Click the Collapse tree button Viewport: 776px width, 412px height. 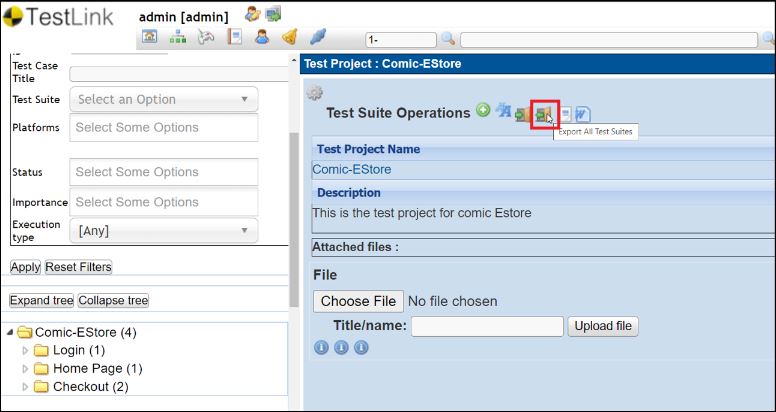(113, 301)
